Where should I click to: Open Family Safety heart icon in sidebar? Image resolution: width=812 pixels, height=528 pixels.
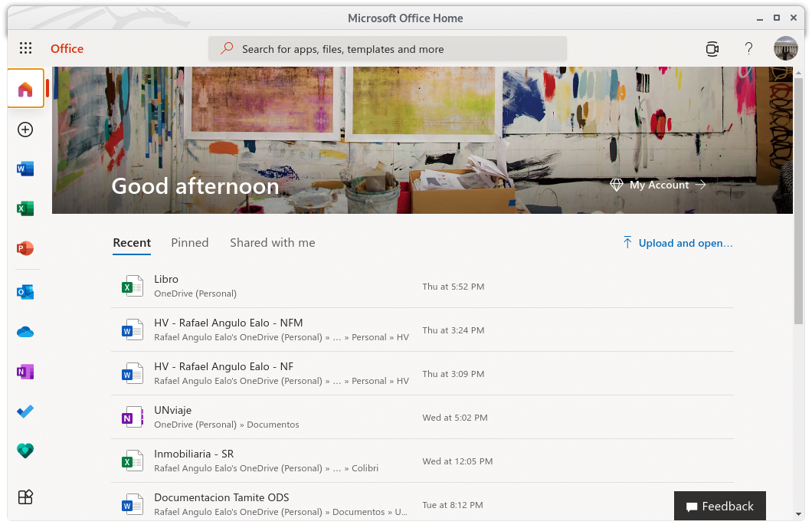pyautogui.click(x=25, y=451)
